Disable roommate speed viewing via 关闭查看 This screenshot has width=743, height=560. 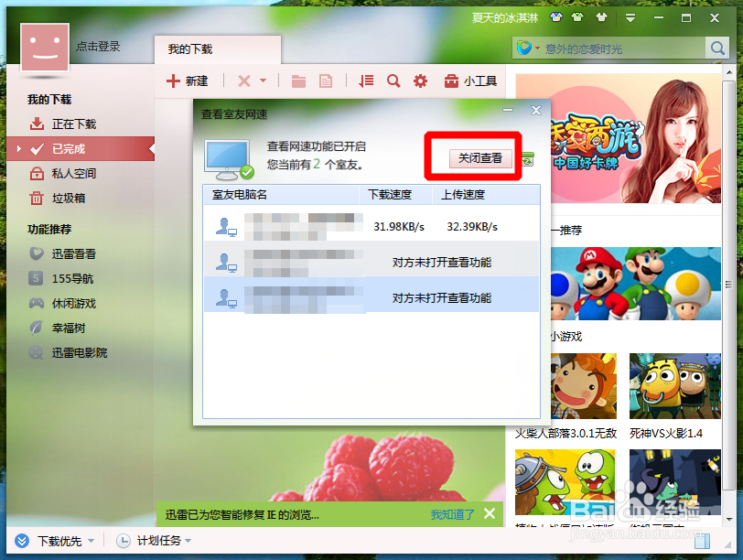[x=479, y=157]
